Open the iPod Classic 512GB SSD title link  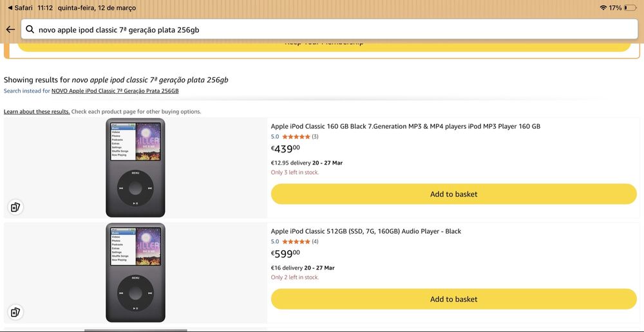(x=366, y=231)
